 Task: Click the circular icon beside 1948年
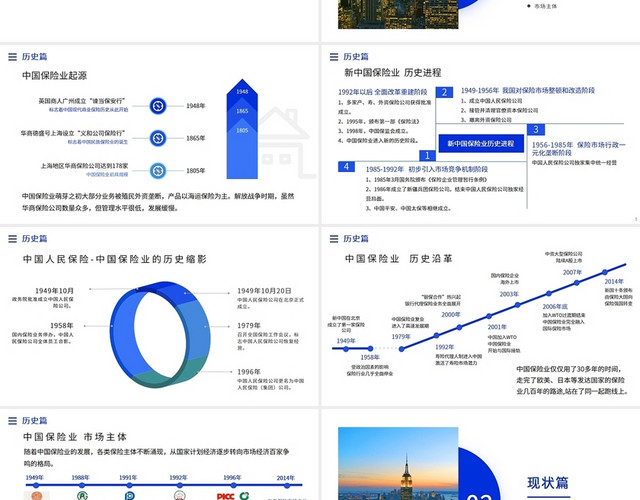coord(158,106)
